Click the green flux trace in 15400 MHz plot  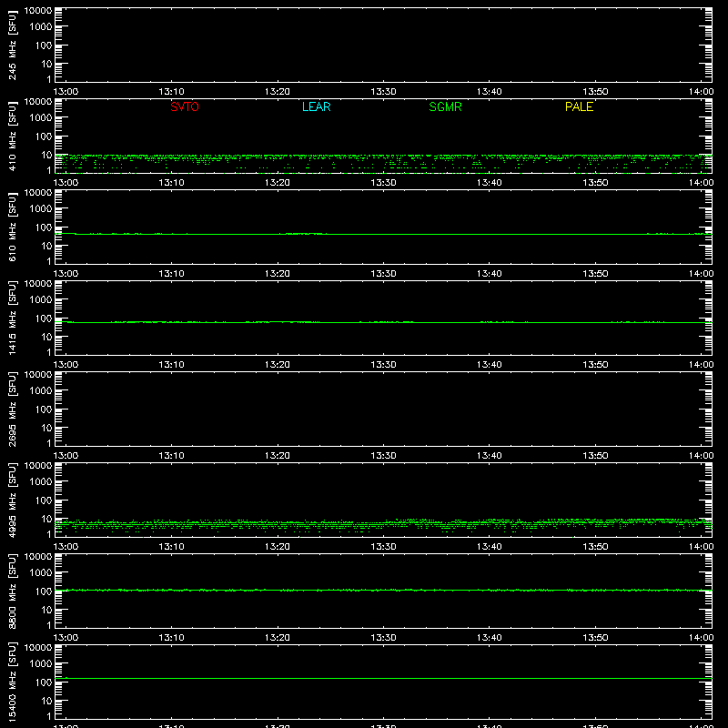(x=383, y=678)
